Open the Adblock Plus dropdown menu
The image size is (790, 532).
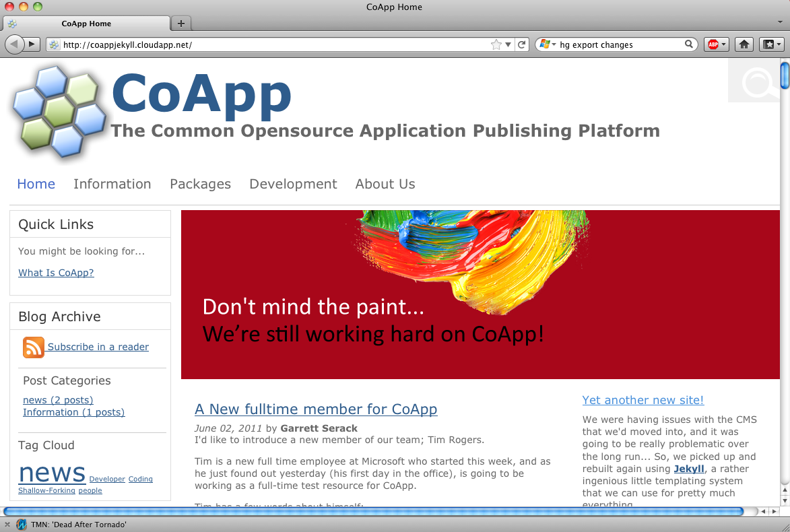point(724,44)
